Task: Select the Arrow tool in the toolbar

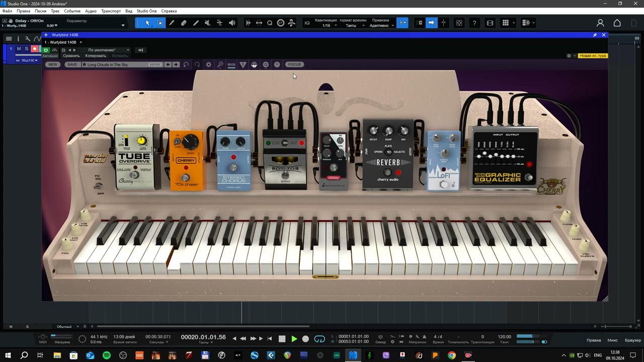Action: pyautogui.click(x=147, y=23)
